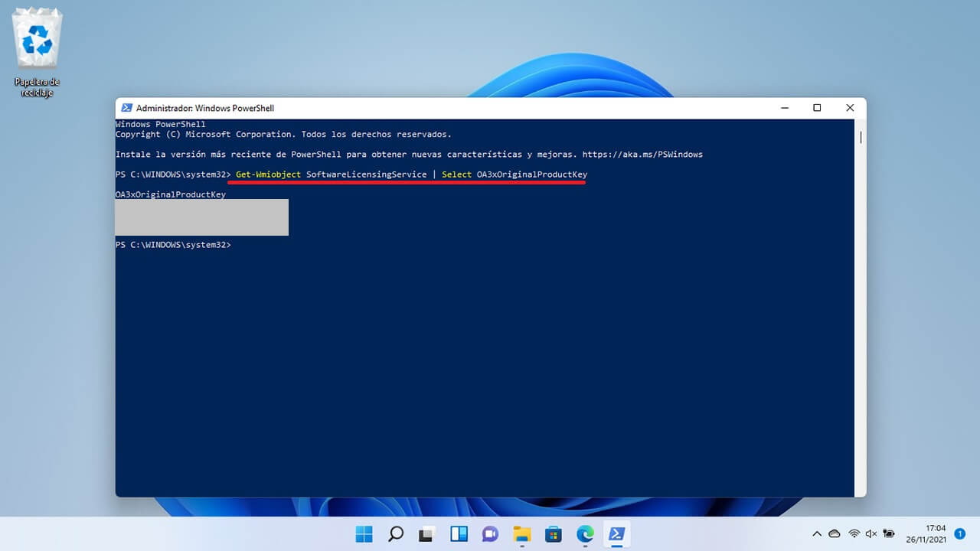Open the Widgets panel from the taskbar

point(459,533)
